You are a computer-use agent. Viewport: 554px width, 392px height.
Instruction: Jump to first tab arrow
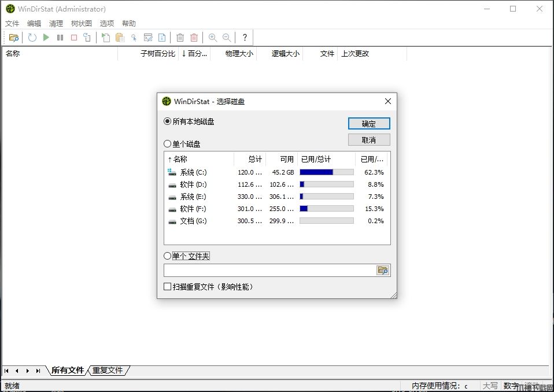(x=6, y=371)
